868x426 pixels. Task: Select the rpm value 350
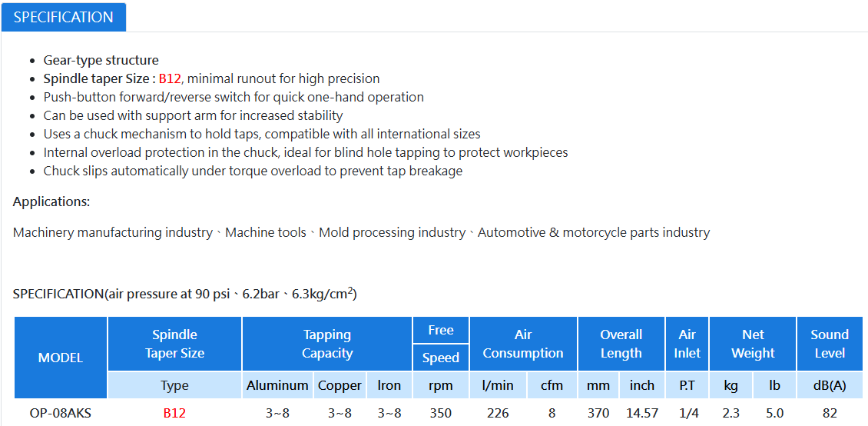(441, 413)
